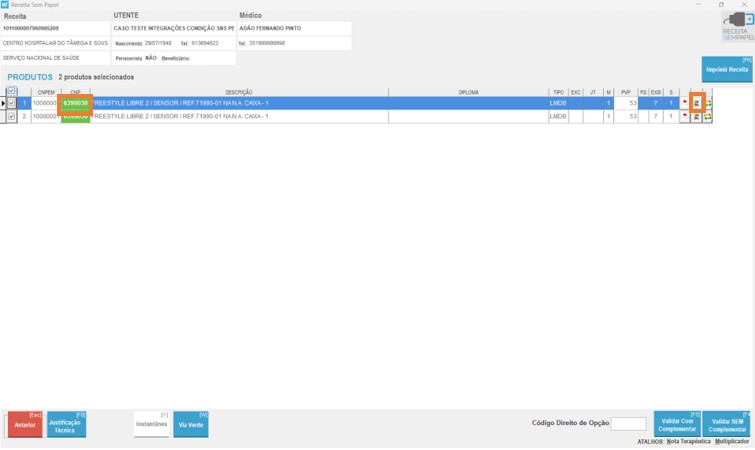Select row 1 FREESTYLE LIBRE 2 description
Screen dimensions: 755x450
[x=239, y=103]
